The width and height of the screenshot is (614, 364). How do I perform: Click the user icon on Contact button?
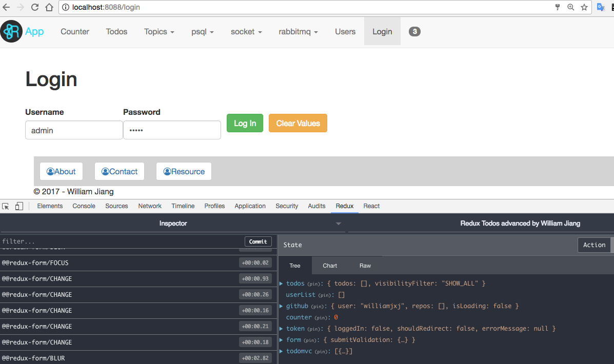[x=105, y=171]
